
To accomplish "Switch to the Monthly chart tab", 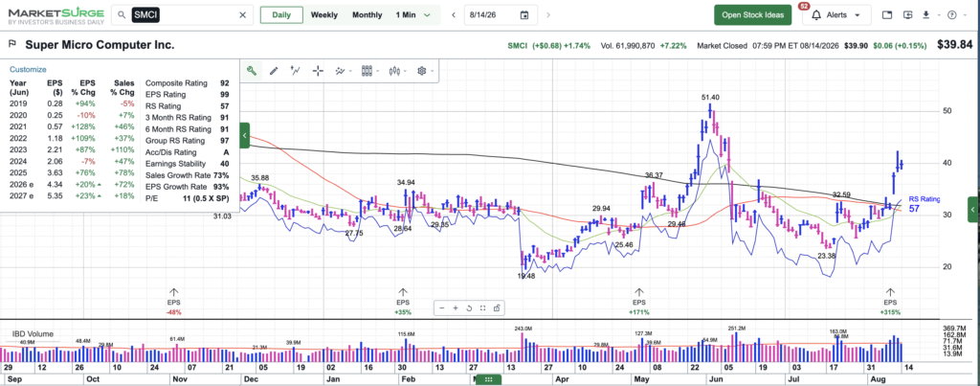I will [367, 15].
